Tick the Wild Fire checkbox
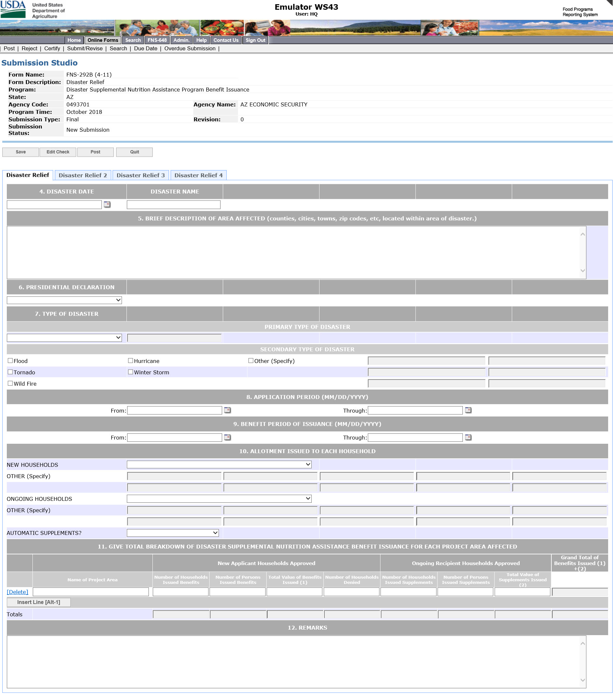 pos(10,383)
